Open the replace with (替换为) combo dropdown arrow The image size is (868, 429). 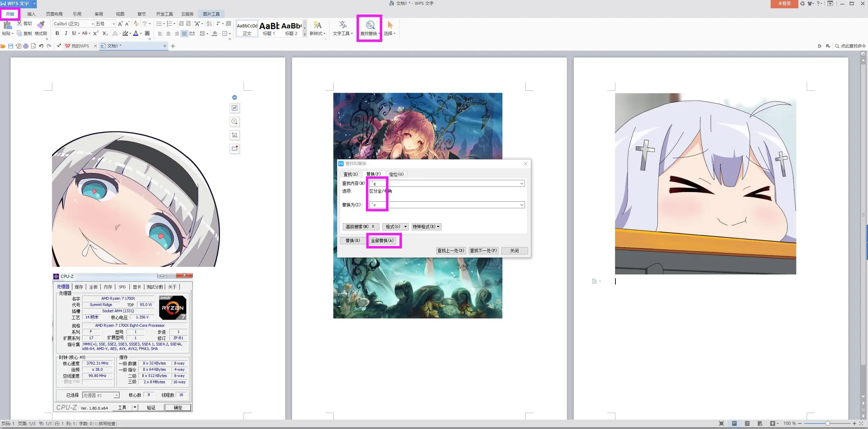point(521,205)
